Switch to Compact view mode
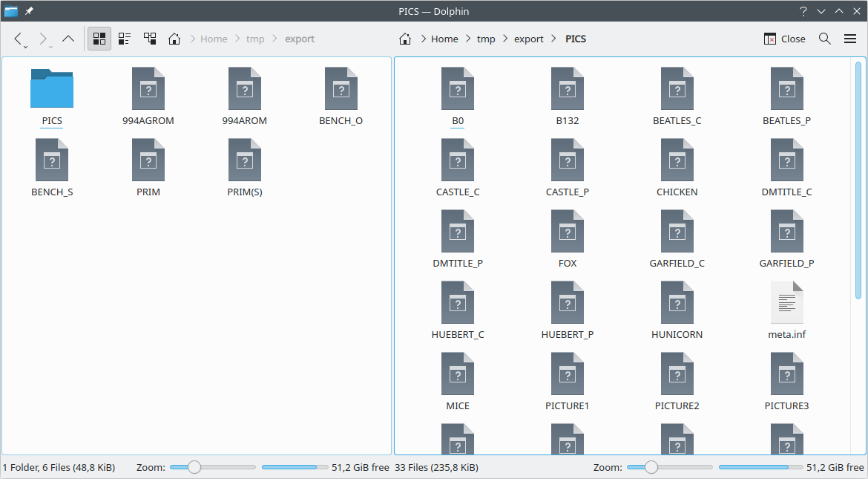 (125, 39)
